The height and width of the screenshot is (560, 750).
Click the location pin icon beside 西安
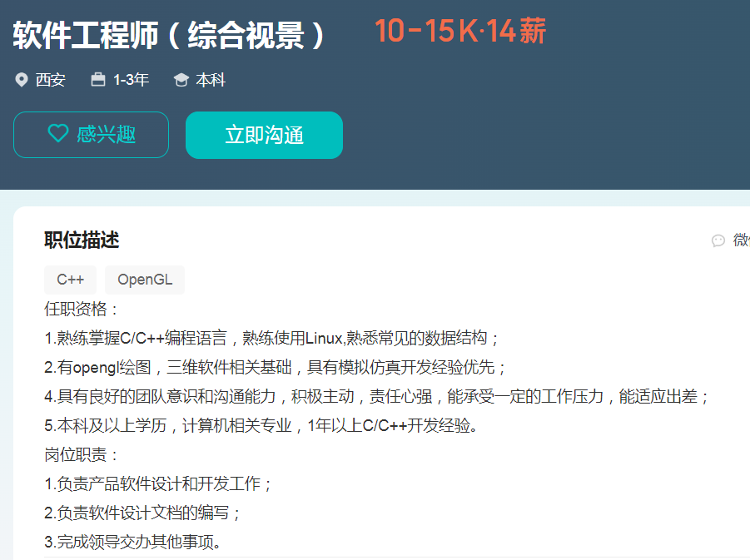pos(22,80)
